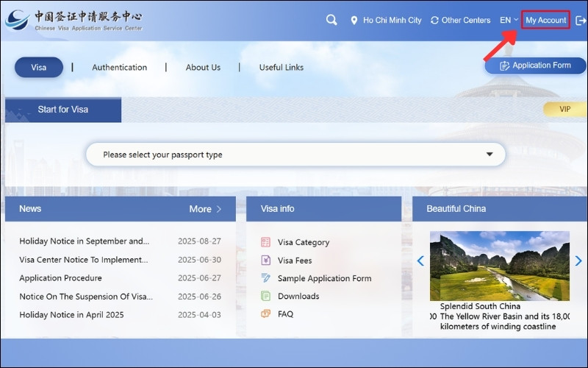Show next Beautiful China slide
The image size is (588, 368).
coord(578,261)
